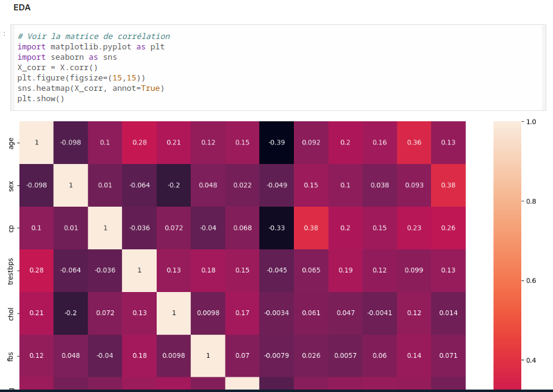Screen dimensions: 553x392
Task: Click the -0.0079 cell in fbs row
Action: coord(276,356)
